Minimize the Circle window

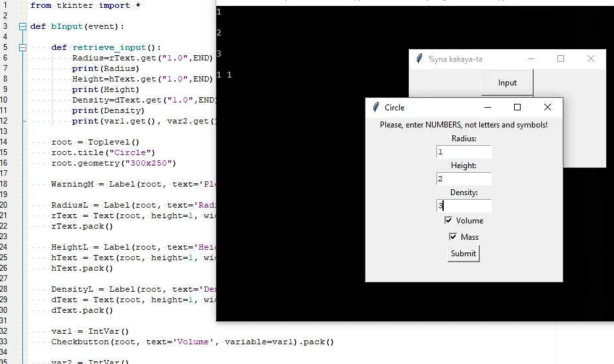(x=487, y=107)
